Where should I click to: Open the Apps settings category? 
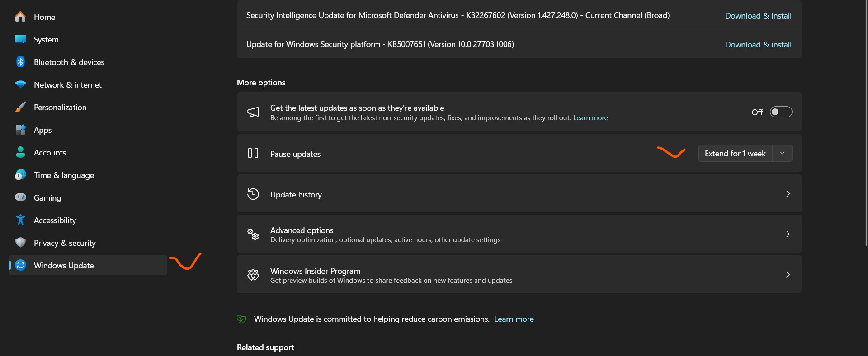click(88, 130)
